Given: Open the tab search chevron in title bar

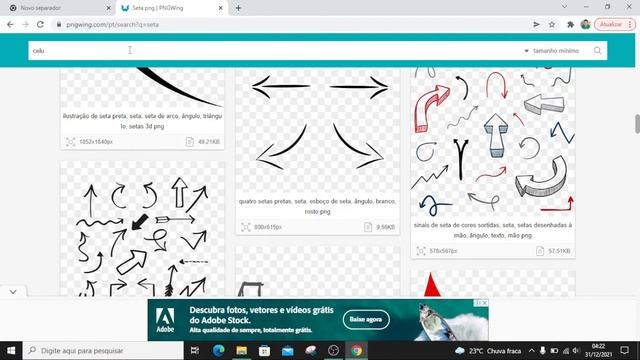Looking at the screenshot, I should click(564, 7).
